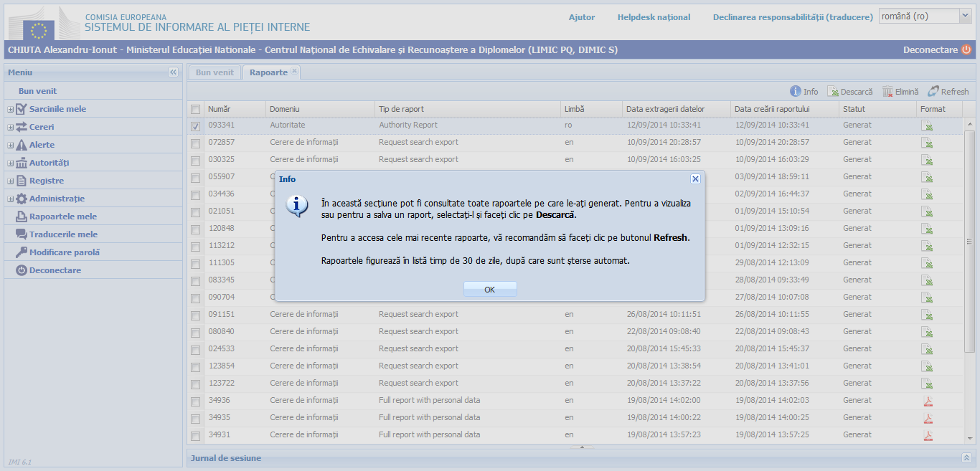This screenshot has width=980, height=471.
Task: Close the Info dialog with X
Action: (694, 179)
